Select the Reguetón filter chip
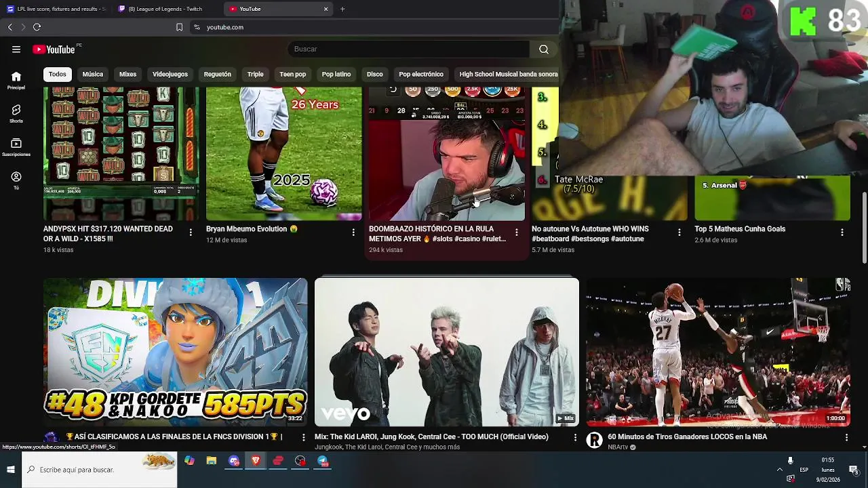The width and height of the screenshot is (868, 488). point(218,74)
